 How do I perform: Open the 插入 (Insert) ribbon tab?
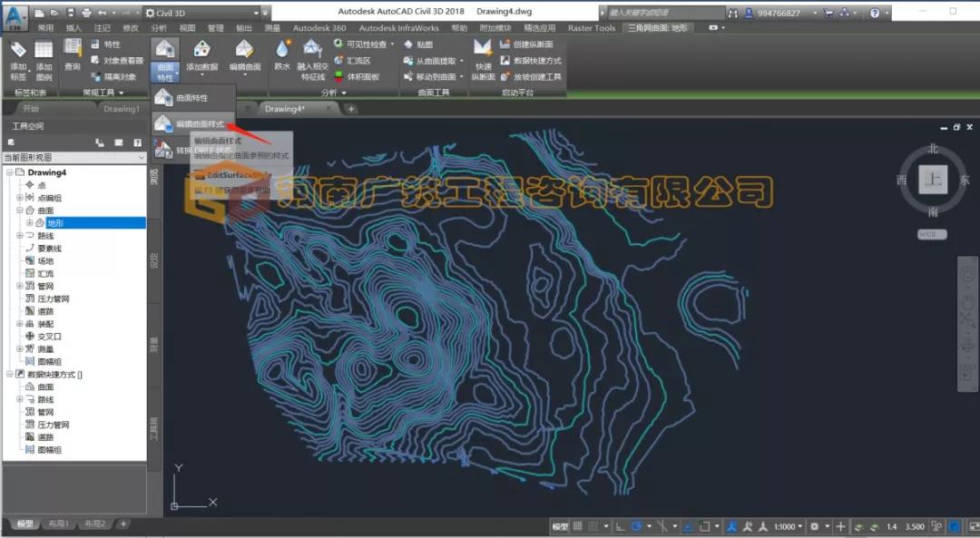pos(73,27)
